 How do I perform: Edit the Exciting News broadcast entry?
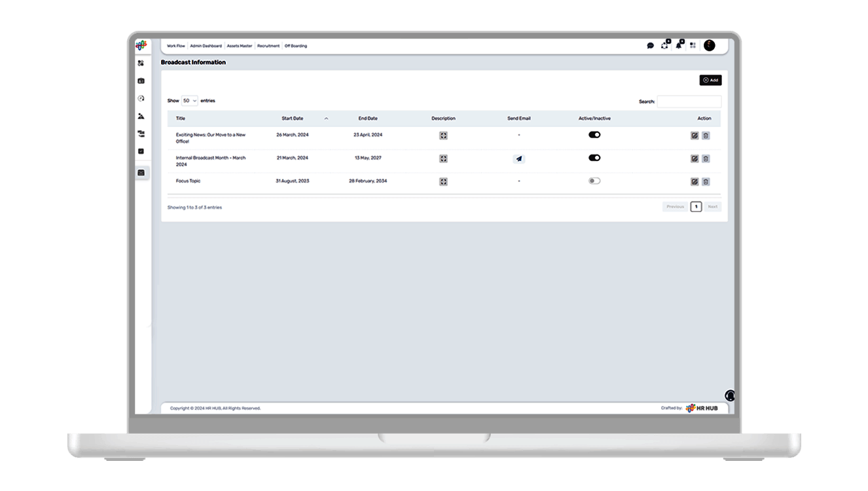695,136
